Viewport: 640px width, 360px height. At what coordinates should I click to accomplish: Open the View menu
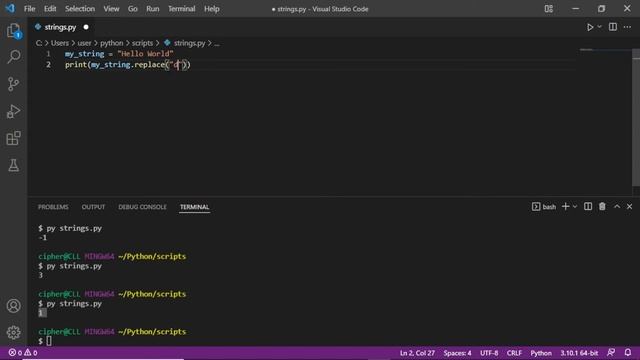click(111, 9)
